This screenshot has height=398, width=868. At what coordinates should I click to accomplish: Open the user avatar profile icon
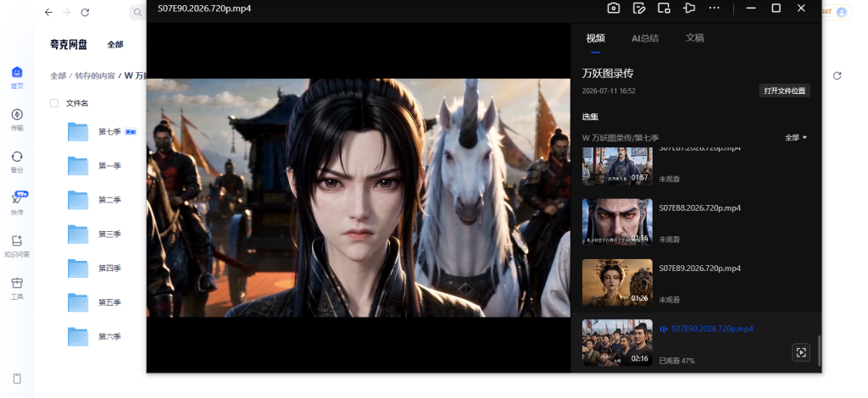tap(842, 12)
